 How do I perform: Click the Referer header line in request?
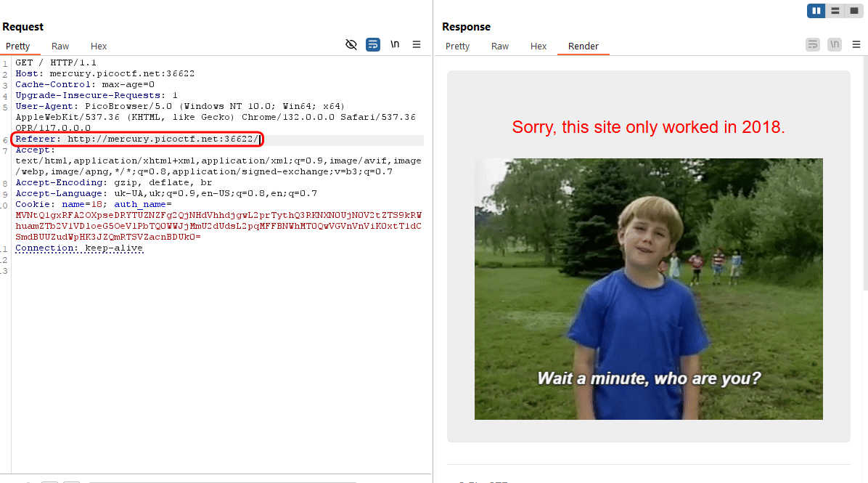pos(136,139)
